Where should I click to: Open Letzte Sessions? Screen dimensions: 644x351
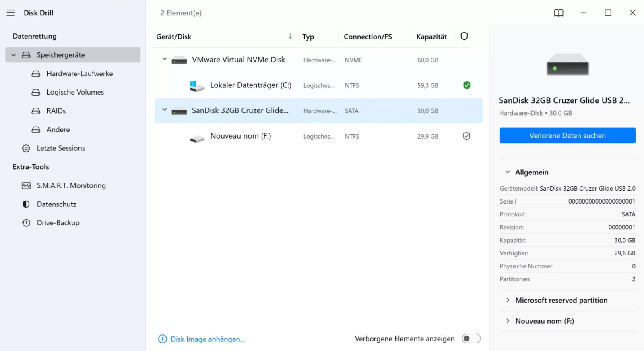click(61, 148)
